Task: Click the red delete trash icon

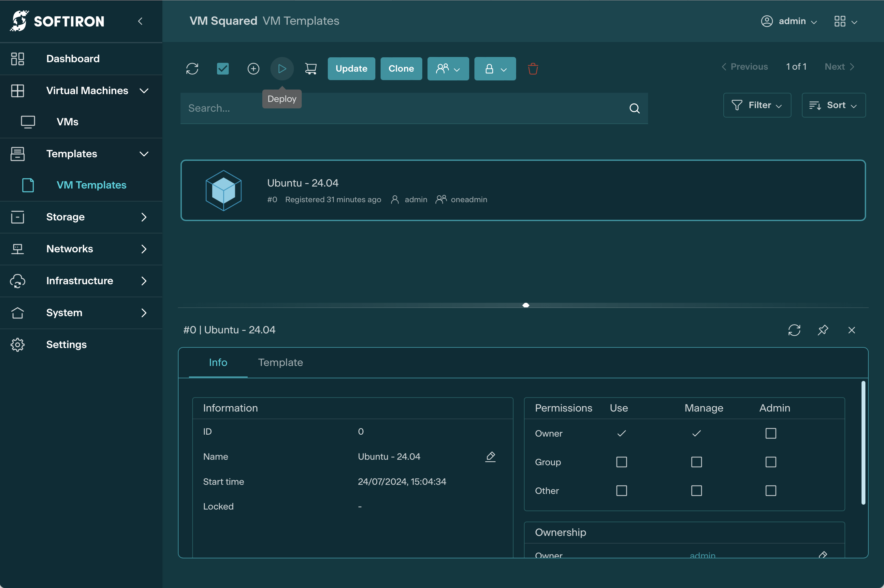Action: click(533, 69)
